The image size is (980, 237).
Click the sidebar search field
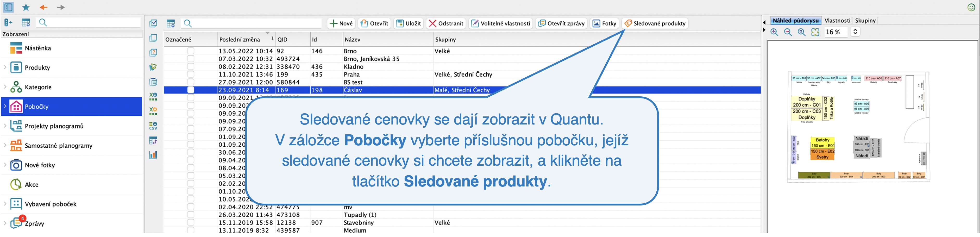pos(89,22)
